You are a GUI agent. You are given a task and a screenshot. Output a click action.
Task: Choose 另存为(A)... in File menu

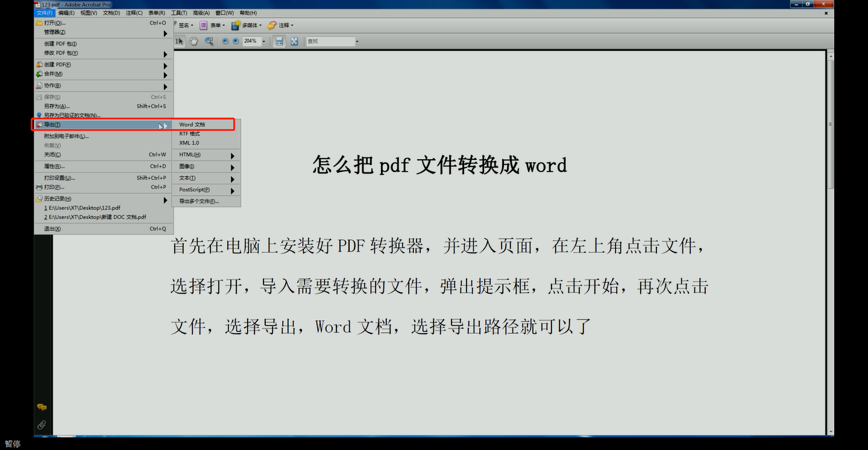104,106
